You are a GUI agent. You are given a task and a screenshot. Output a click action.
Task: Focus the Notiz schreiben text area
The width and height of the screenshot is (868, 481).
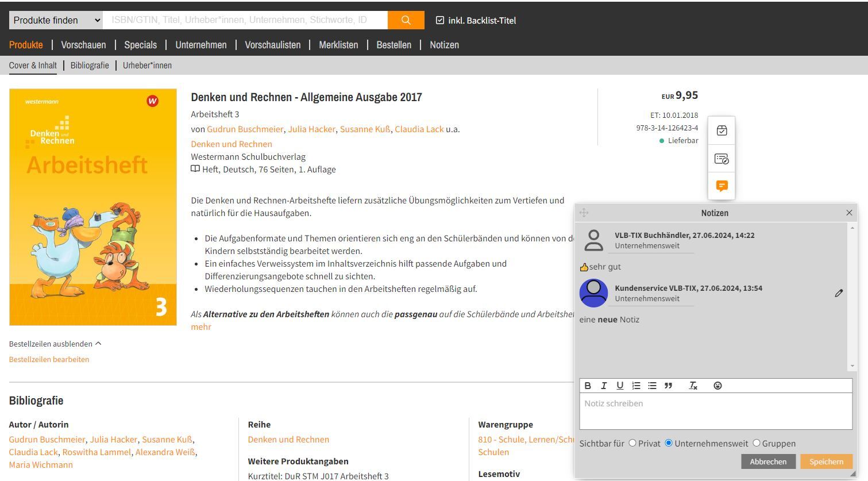pos(716,411)
